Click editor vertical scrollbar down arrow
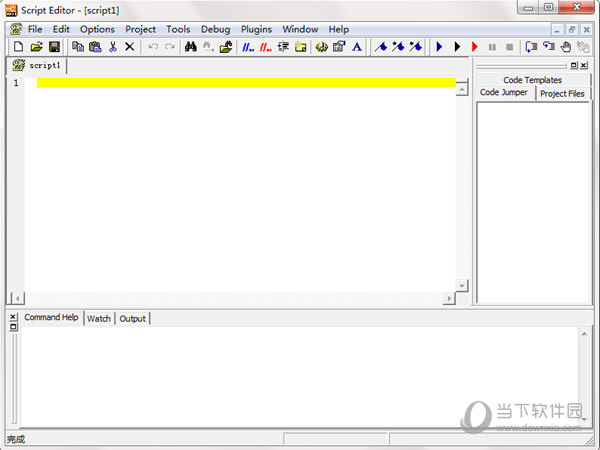Image resolution: width=600 pixels, height=450 pixels. pos(462,285)
